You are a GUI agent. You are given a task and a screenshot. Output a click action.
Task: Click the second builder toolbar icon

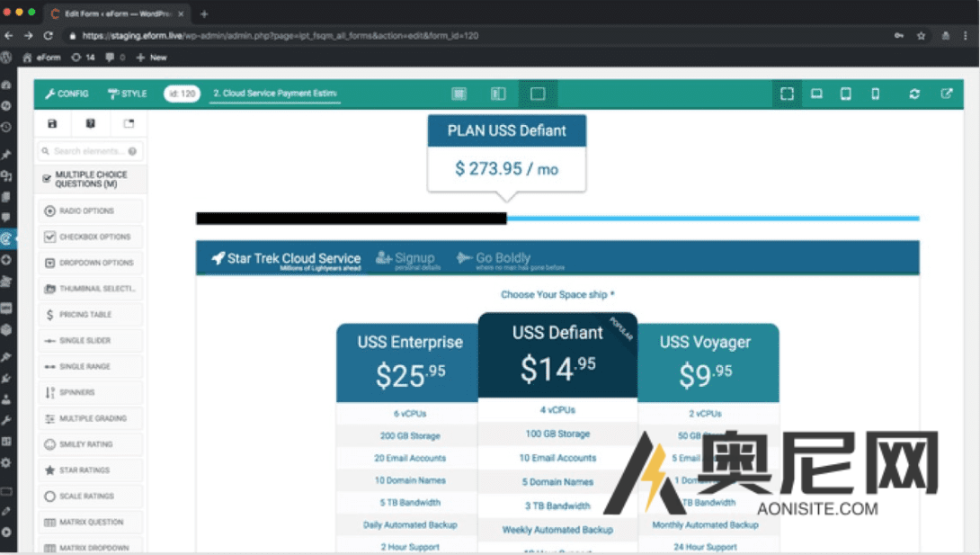[x=91, y=124]
